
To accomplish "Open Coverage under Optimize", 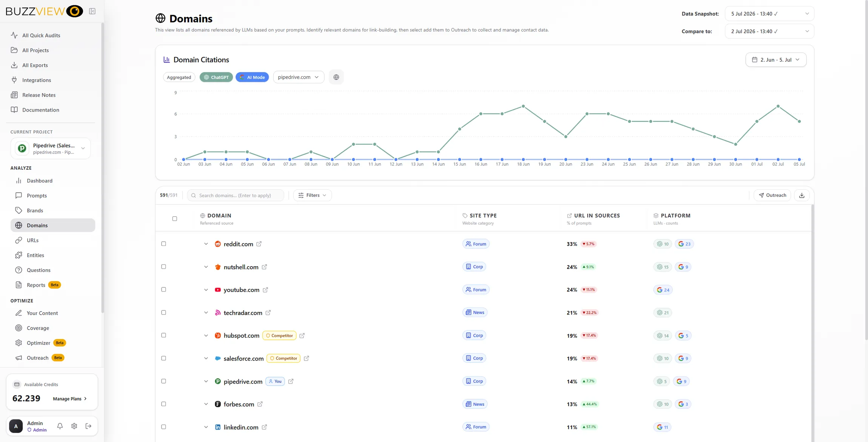I will point(53,328).
